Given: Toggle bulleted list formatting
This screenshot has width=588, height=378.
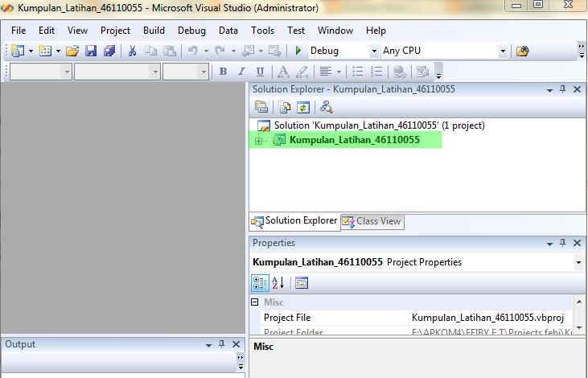Looking at the screenshot, I should tap(358, 72).
